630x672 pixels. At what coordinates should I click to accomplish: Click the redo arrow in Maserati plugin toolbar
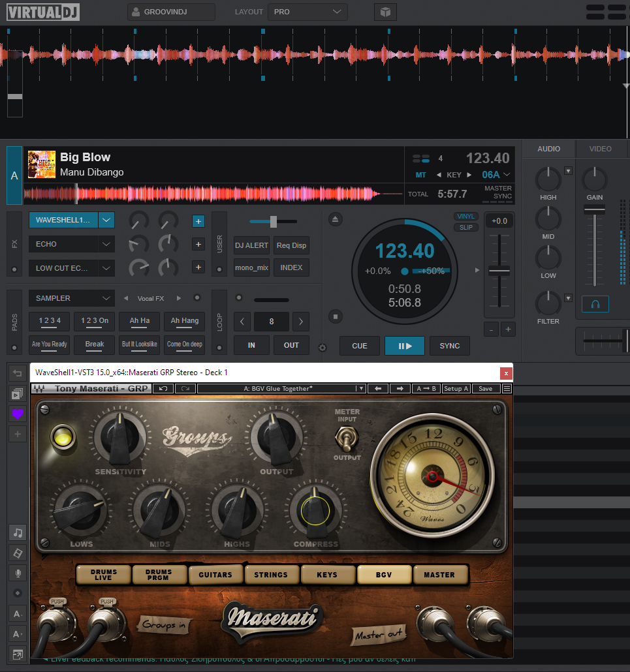click(x=185, y=389)
